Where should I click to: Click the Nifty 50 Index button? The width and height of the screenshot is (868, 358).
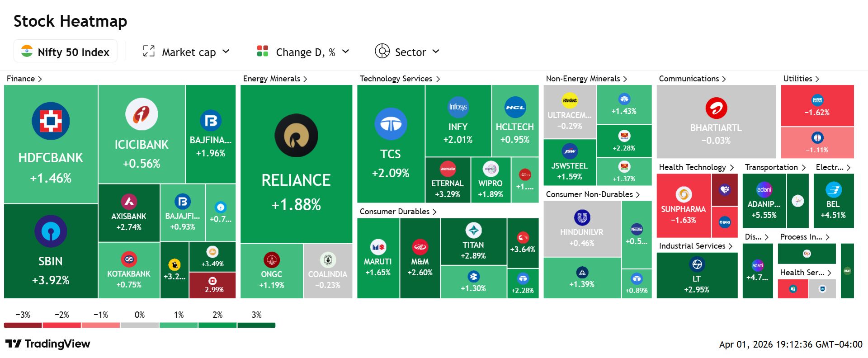point(66,51)
